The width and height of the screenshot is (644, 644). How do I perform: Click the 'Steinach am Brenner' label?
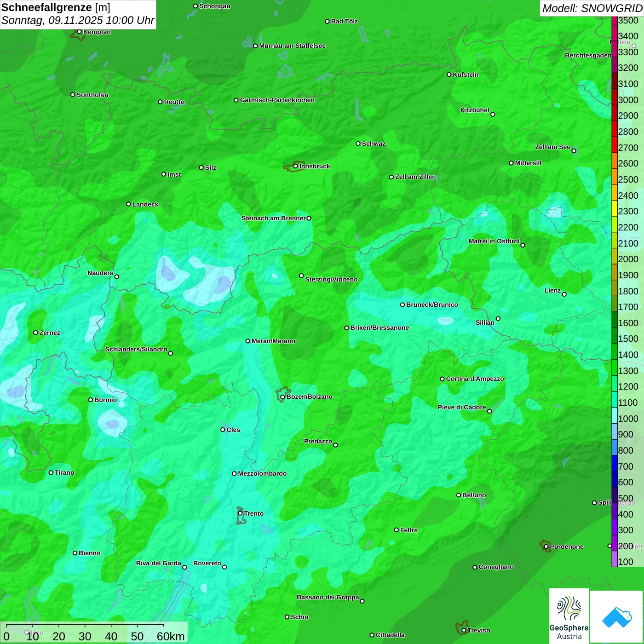coord(274,218)
